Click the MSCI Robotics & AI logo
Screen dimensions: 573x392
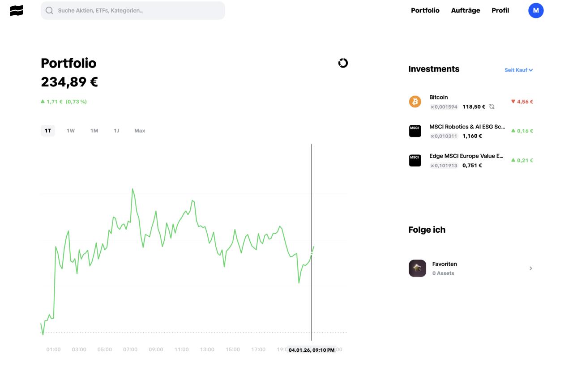click(415, 131)
